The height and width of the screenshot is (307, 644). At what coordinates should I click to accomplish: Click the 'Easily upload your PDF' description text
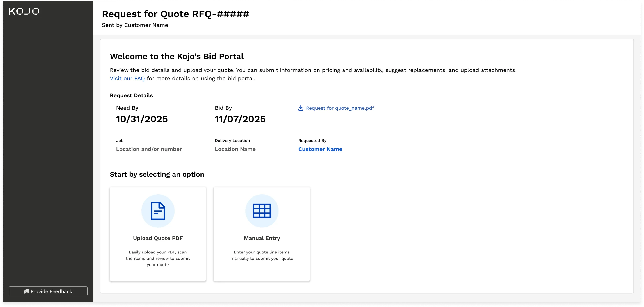158,258
